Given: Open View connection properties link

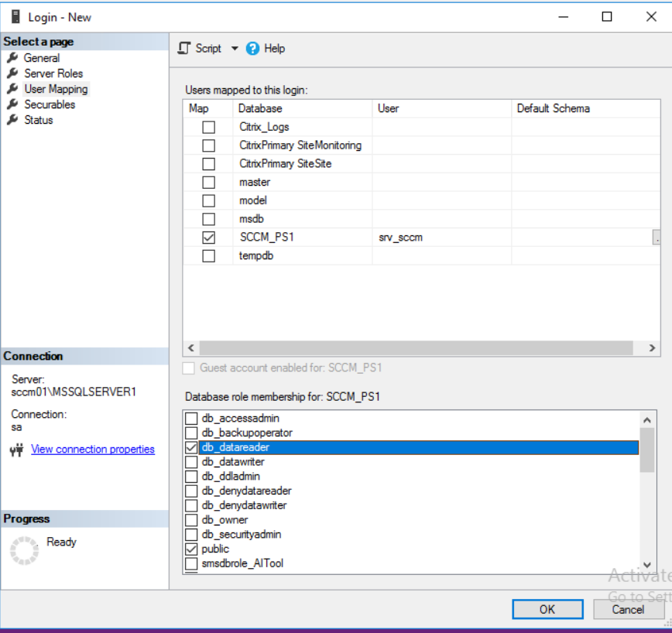Looking at the screenshot, I should coord(92,449).
